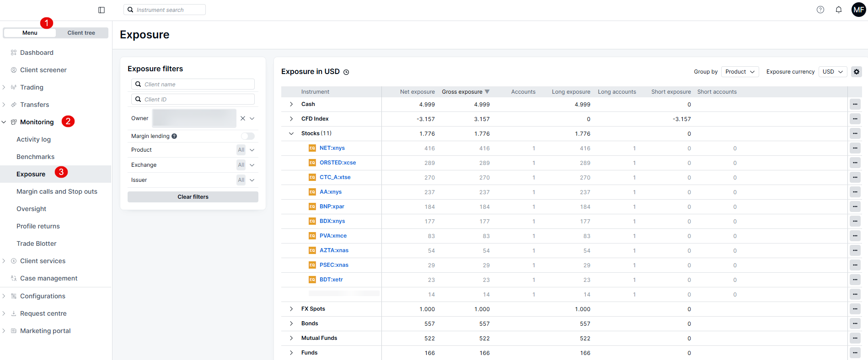
Task: Click clock icon beside Exposure in USD
Action: click(x=346, y=72)
